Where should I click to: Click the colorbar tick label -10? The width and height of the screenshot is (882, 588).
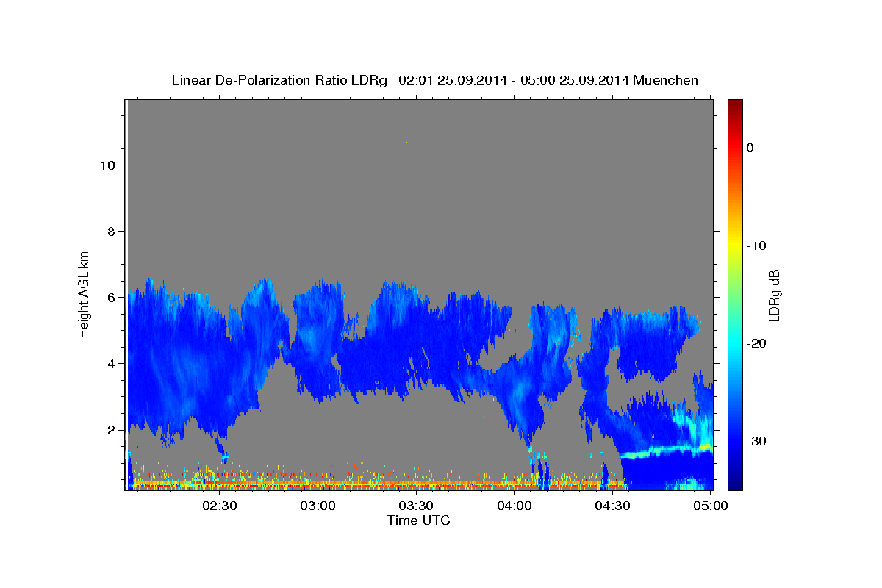[x=756, y=245]
